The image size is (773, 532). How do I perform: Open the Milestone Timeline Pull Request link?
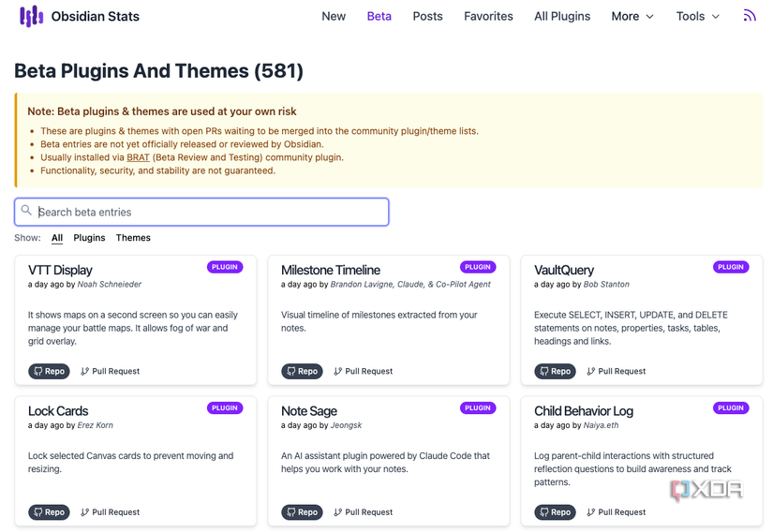363,371
